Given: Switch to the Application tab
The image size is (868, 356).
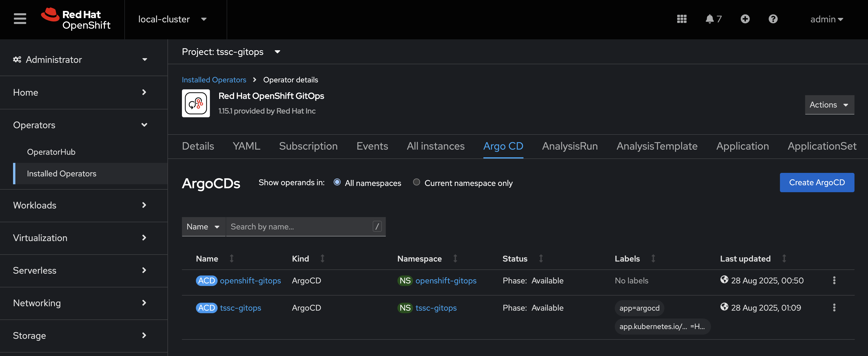Looking at the screenshot, I should pos(742,146).
